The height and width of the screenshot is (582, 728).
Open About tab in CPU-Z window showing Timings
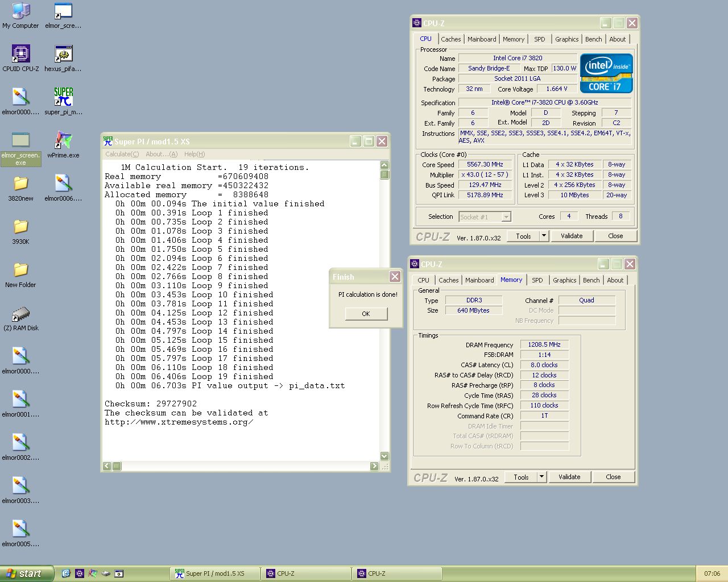tap(615, 280)
